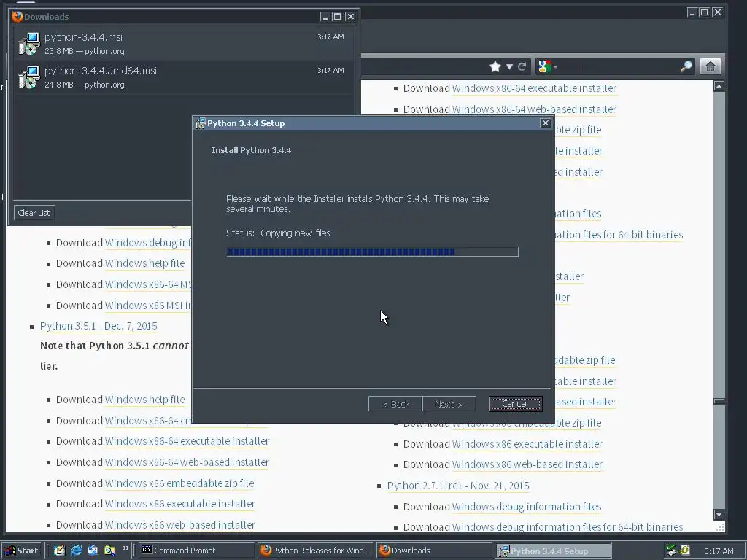Open the Google search engine selector
Image resolution: width=747 pixels, height=560 pixels.
[x=547, y=66]
